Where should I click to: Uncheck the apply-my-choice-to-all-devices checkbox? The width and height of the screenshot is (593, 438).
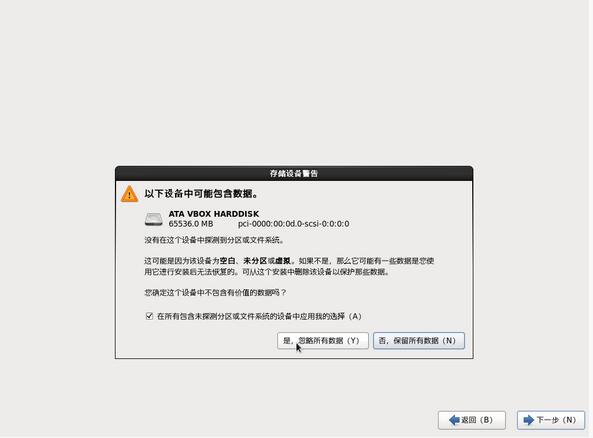coord(149,316)
